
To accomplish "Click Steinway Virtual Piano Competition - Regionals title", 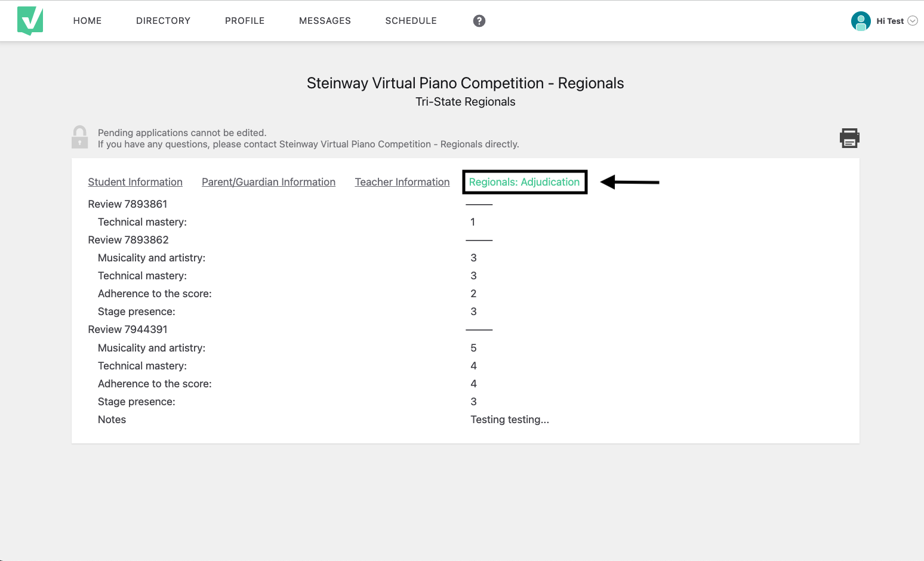I will [466, 83].
